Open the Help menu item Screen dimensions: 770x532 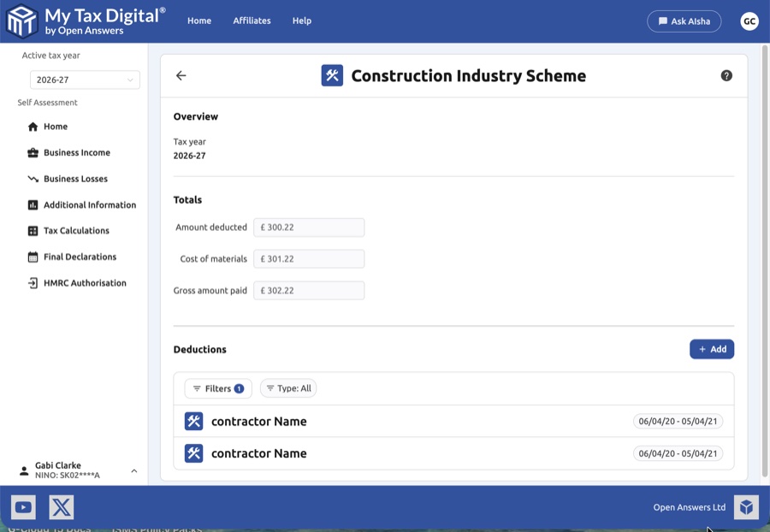coord(302,21)
